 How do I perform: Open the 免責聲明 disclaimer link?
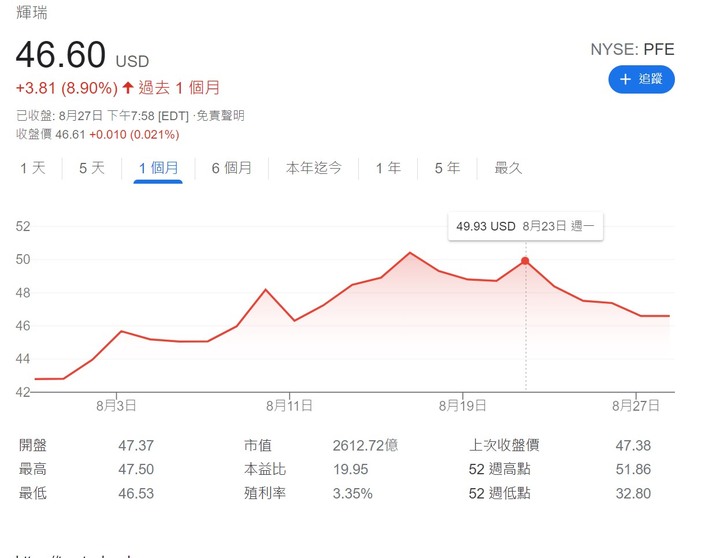tap(220, 115)
